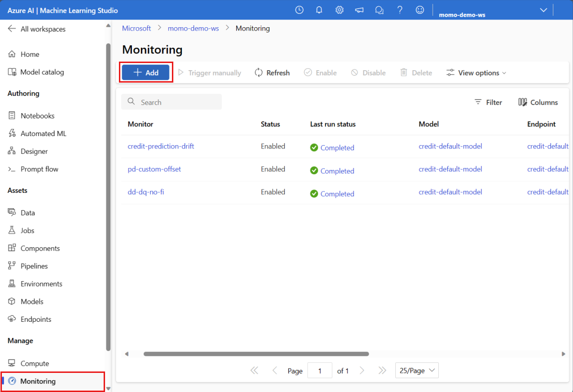The height and width of the screenshot is (392, 573).
Task: Open settings gear in header
Action: coord(340,10)
